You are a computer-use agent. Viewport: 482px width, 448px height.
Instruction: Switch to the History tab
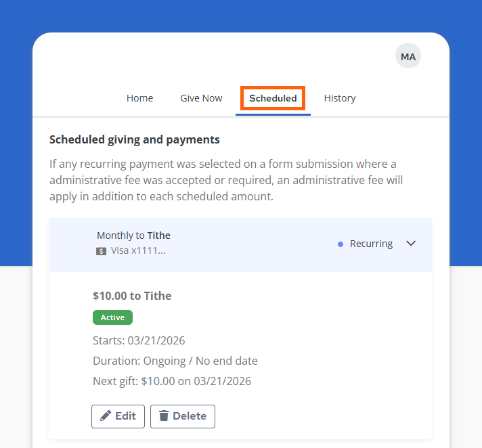339,98
